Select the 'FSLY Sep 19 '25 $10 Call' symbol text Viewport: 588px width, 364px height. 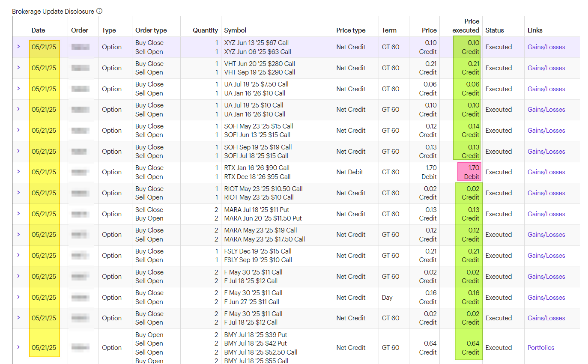258,260
